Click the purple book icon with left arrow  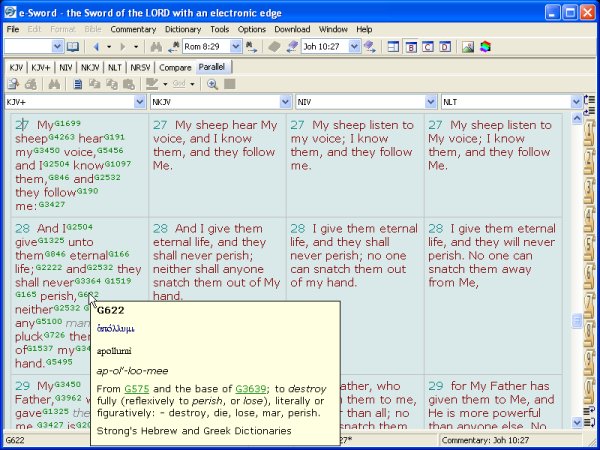coord(292,47)
